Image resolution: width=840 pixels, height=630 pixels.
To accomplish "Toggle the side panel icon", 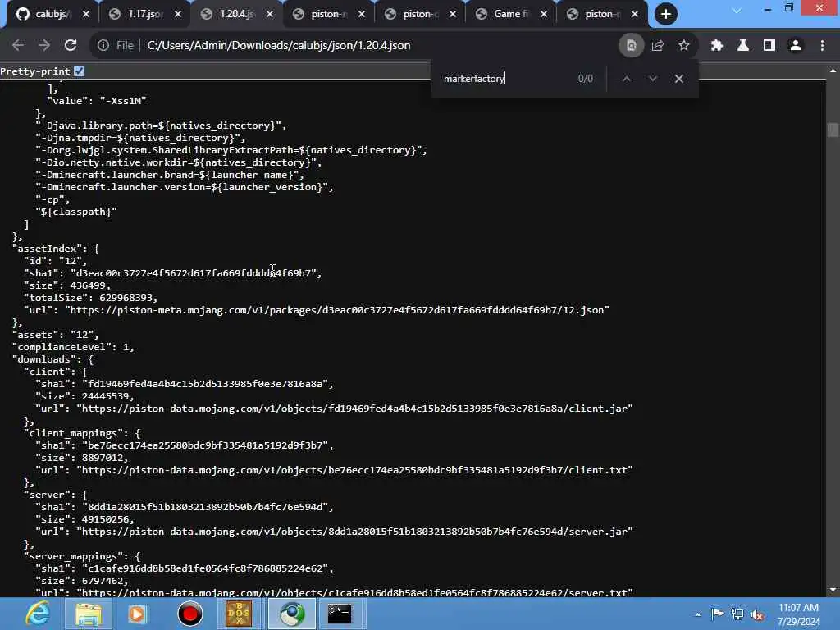I will pos(769,46).
